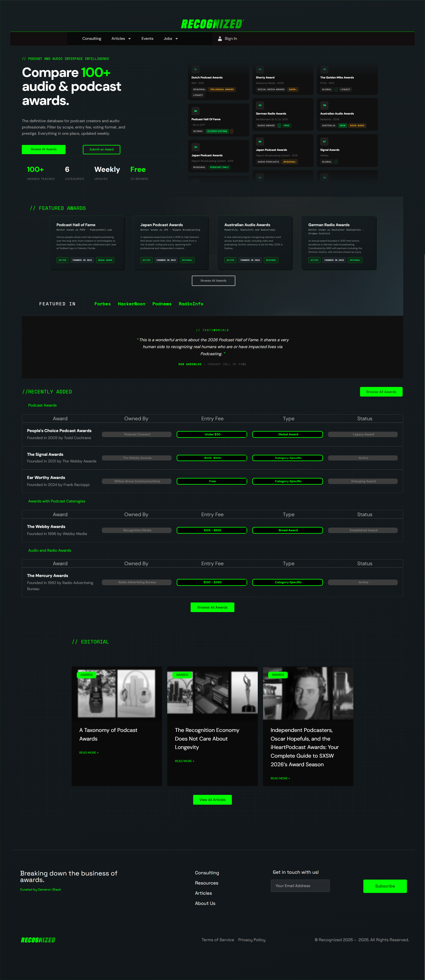Viewport: 425px width, 980px height.
Task: Expand the Articles dropdown arrow
Action: tap(130, 39)
